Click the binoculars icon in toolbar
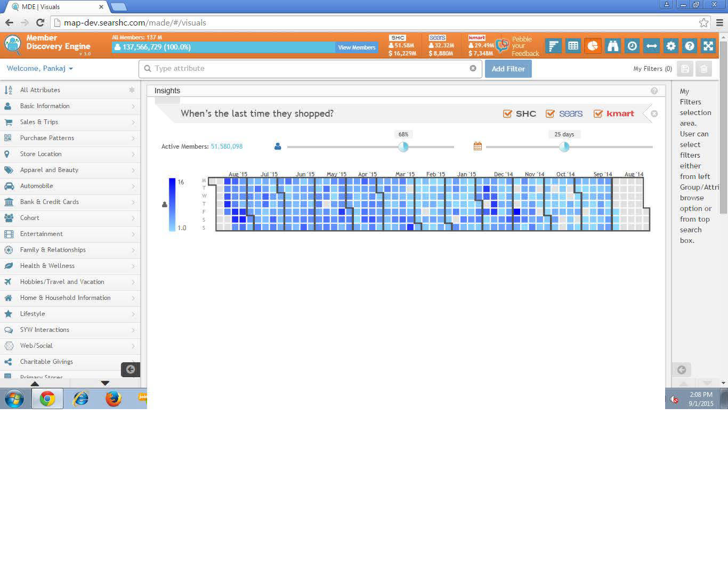This screenshot has width=728, height=586. coord(612,46)
